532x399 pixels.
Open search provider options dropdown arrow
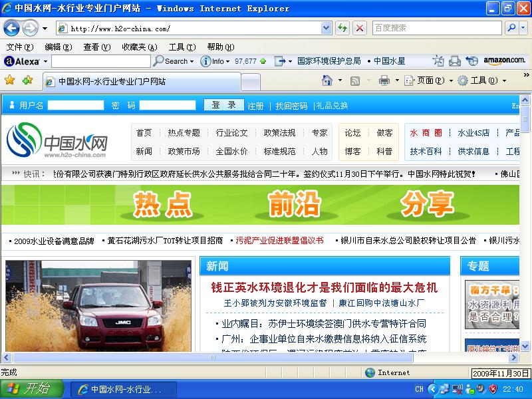tap(523, 28)
